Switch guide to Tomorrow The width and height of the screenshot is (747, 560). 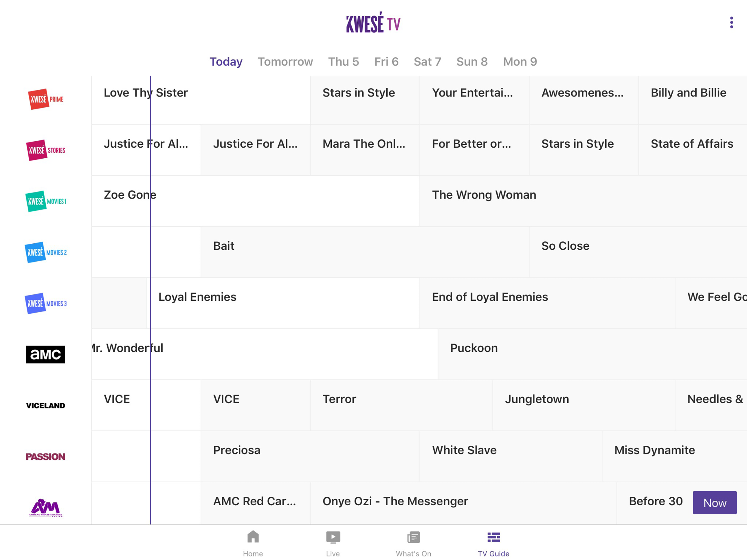285,62
